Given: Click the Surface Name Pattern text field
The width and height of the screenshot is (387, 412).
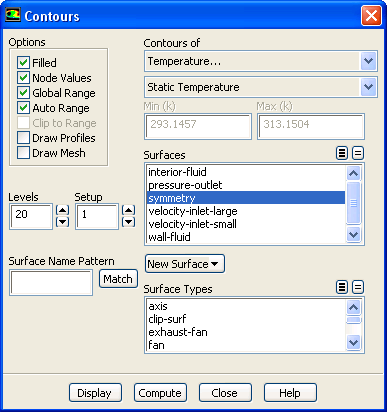Looking at the screenshot, I should pyautogui.click(x=51, y=283).
